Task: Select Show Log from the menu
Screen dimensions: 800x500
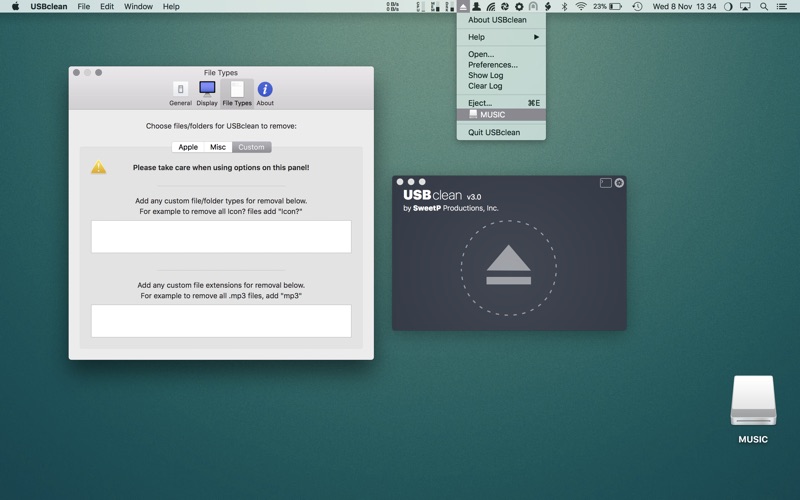Action: [x=486, y=75]
